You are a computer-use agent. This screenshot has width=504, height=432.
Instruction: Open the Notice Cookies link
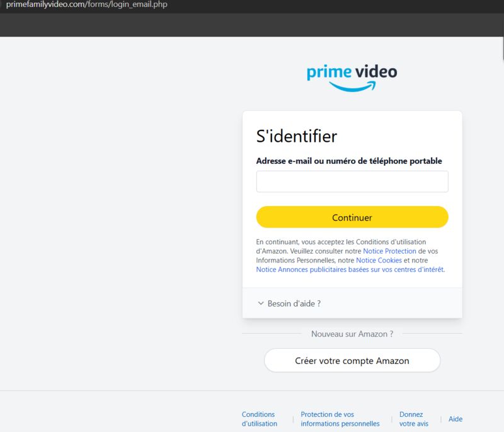pyautogui.click(x=379, y=260)
